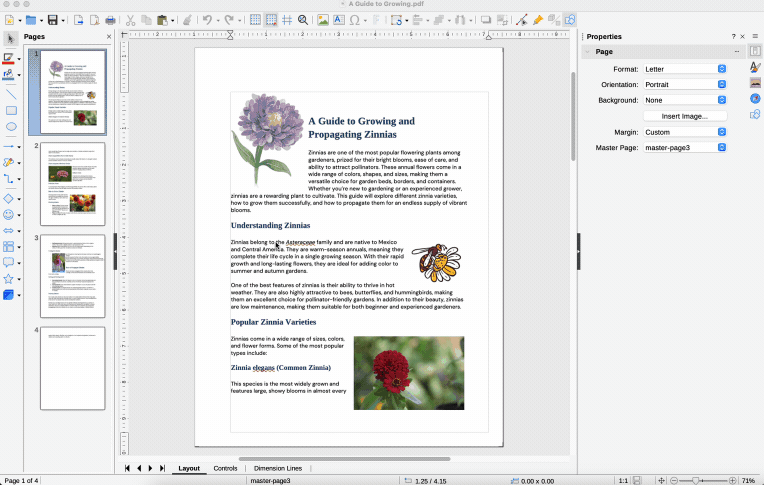The width and height of the screenshot is (764, 485).
Task: Switch to the Dimension Lines tab
Action: click(277, 468)
